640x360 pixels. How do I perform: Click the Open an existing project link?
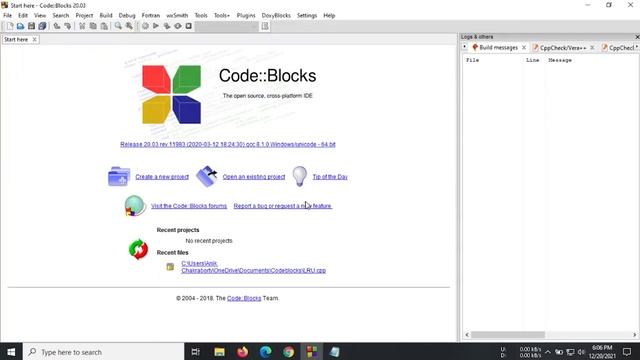tap(254, 177)
